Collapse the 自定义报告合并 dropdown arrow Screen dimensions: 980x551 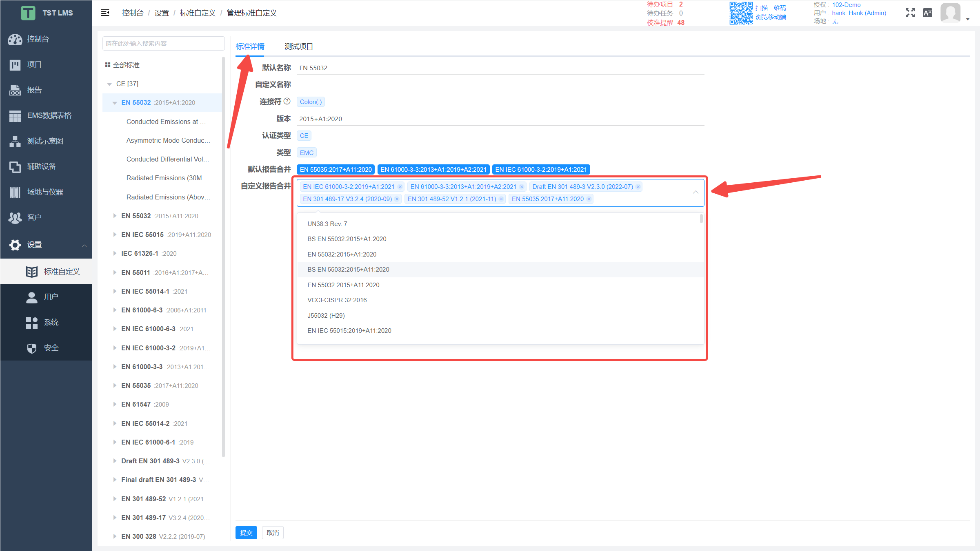[696, 193]
